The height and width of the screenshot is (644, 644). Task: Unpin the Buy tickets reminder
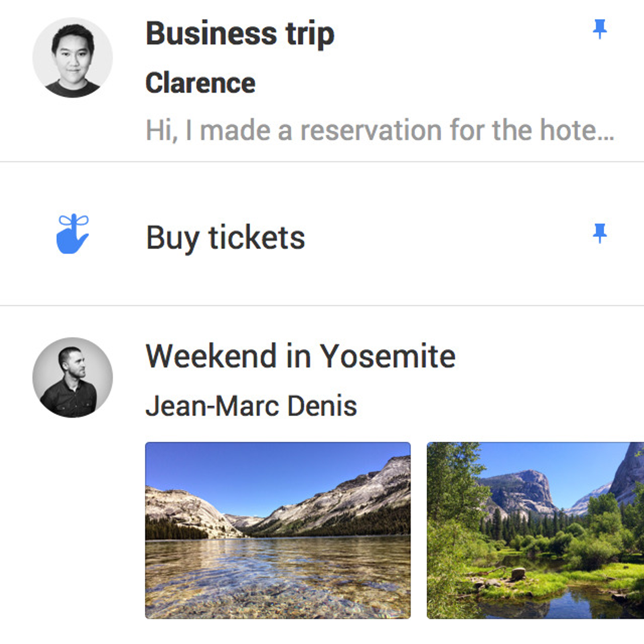click(x=600, y=233)
